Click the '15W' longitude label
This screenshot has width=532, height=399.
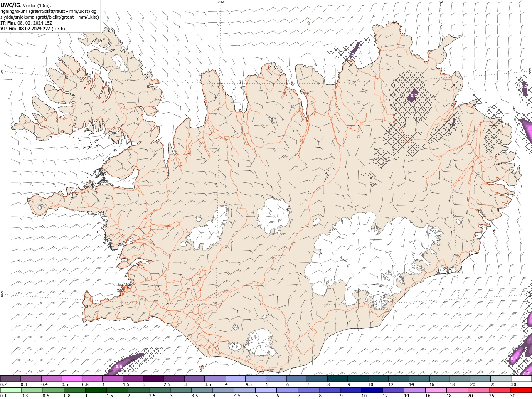(440, 2)
